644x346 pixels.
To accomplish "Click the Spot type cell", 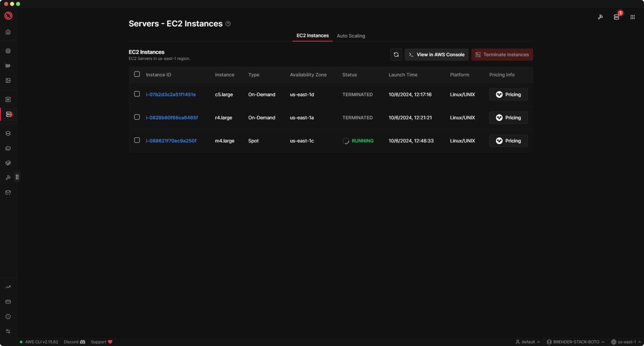I will tap(253, 141).
